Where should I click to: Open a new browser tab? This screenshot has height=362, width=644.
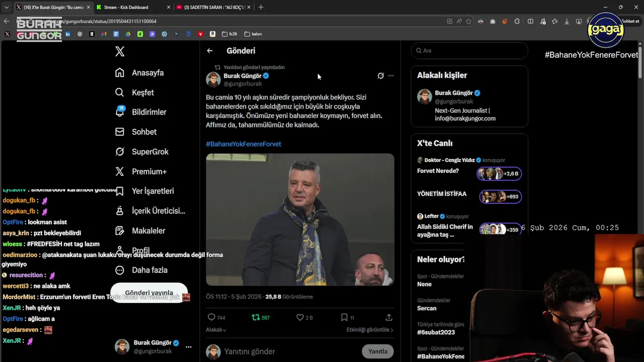click(261, 7)
